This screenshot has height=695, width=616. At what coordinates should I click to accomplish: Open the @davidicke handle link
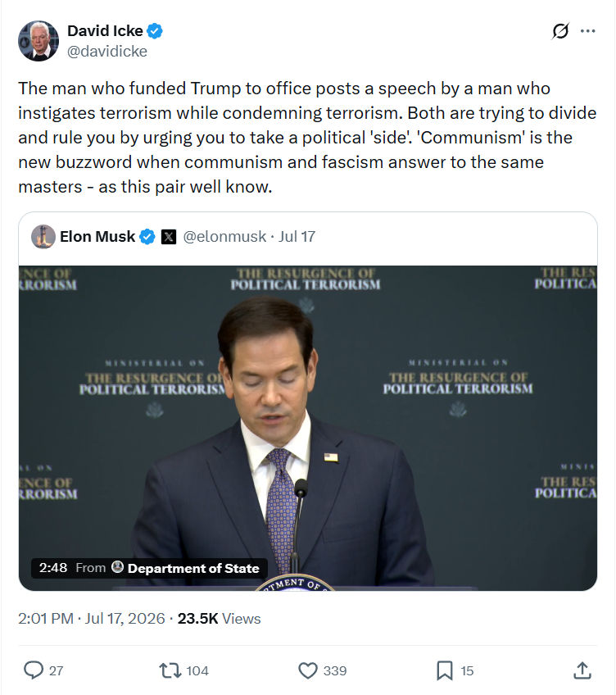(x=106, y=52)
